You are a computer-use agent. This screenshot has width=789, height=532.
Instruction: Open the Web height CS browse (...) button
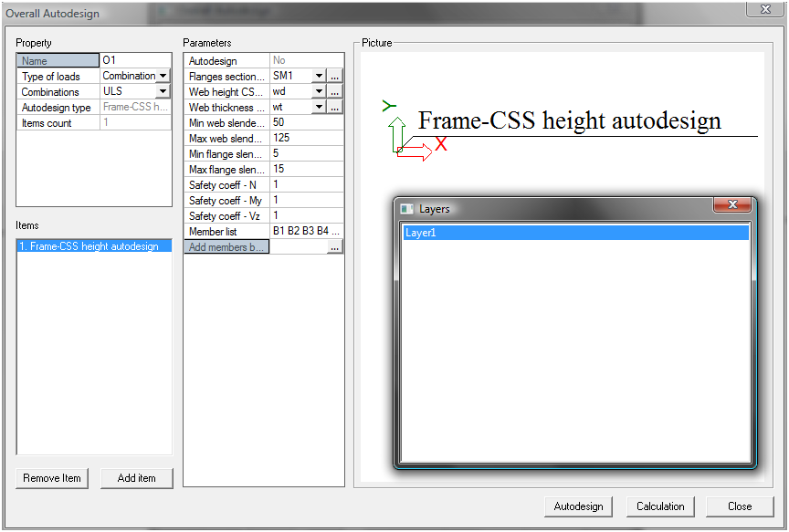tap(334, 91)
